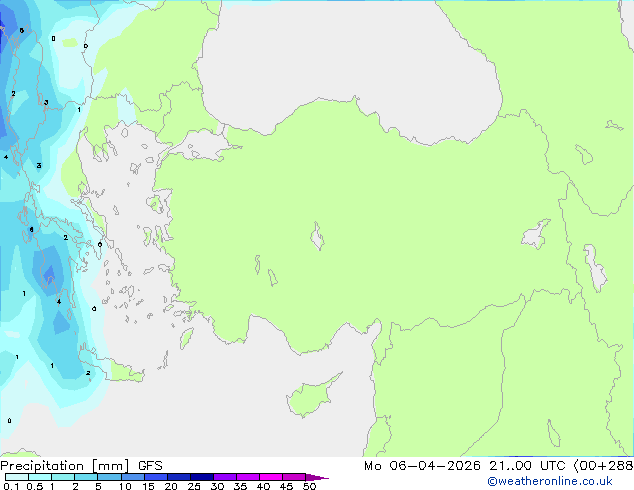Click the legend swatch between 45 and 50
This screenshot has height=490, width=634.
click(x=294, y=477)
